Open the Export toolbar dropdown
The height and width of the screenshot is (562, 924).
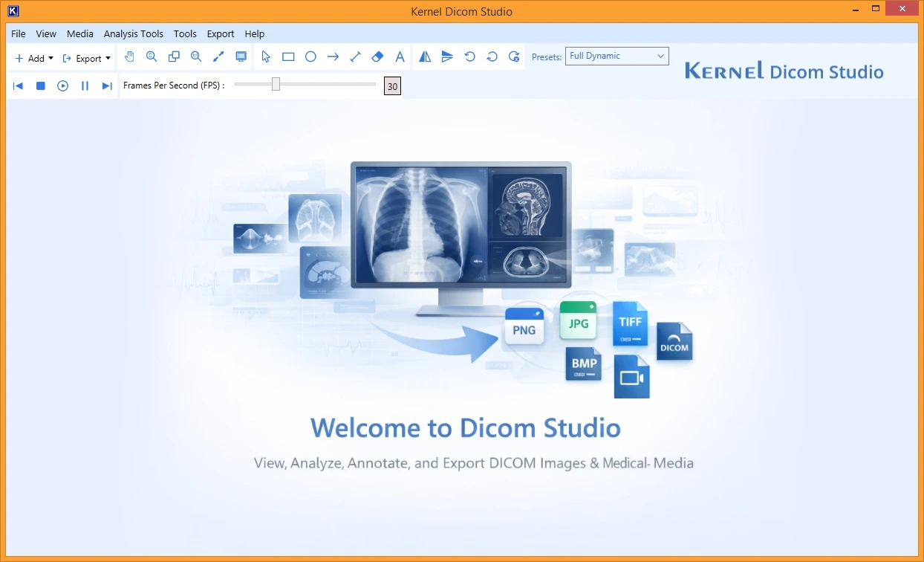pos(86,58)
